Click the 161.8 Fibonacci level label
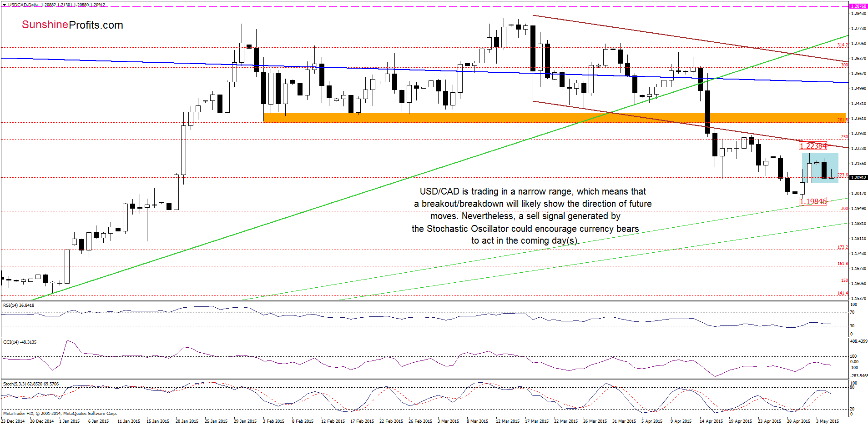Screen dimensions: 868x425 (843, 264)
